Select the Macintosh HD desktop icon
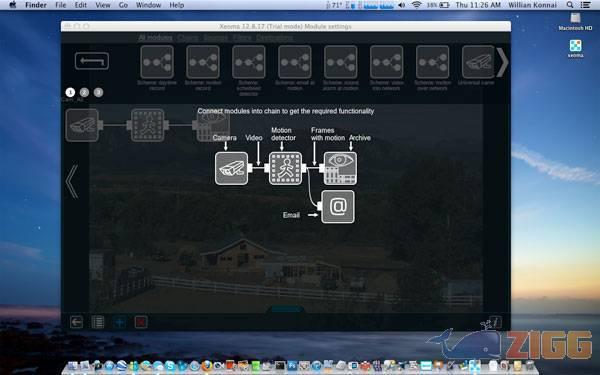The width and height of the screenshot is (600, 375). click(575, 21)
